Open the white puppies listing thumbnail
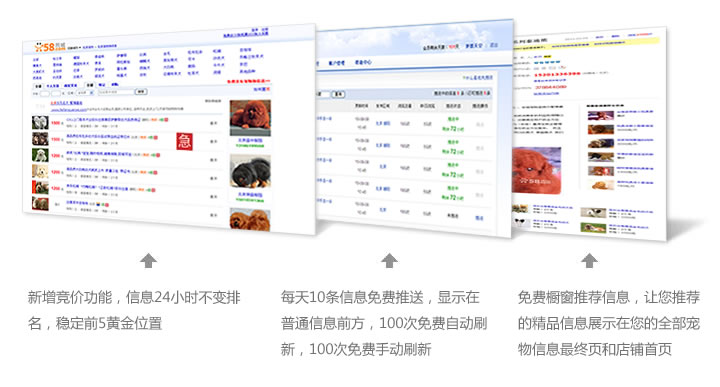The width and height of the screenshot is (720, 387). [x=40, y=123]
